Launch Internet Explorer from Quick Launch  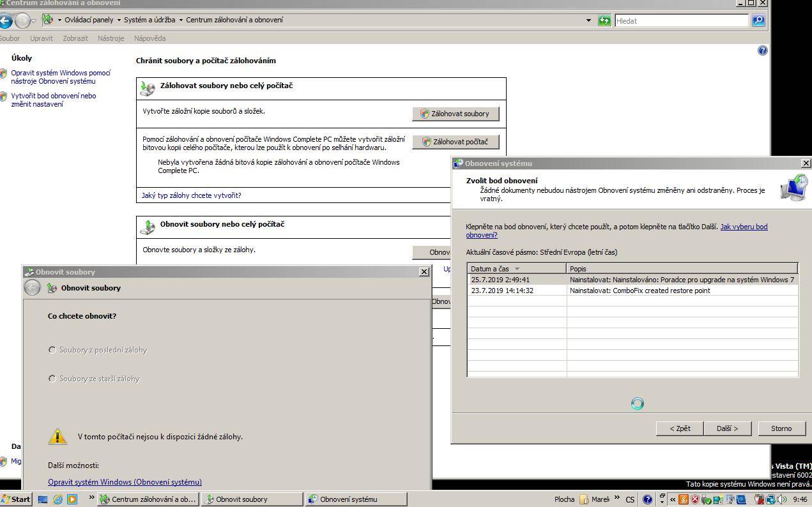click(57, 499)
